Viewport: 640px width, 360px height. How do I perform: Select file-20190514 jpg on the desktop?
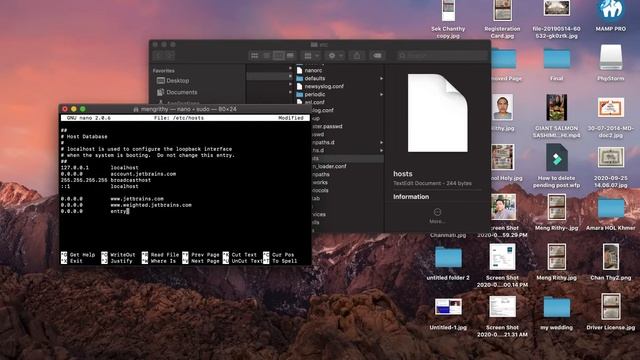[556, 8]
